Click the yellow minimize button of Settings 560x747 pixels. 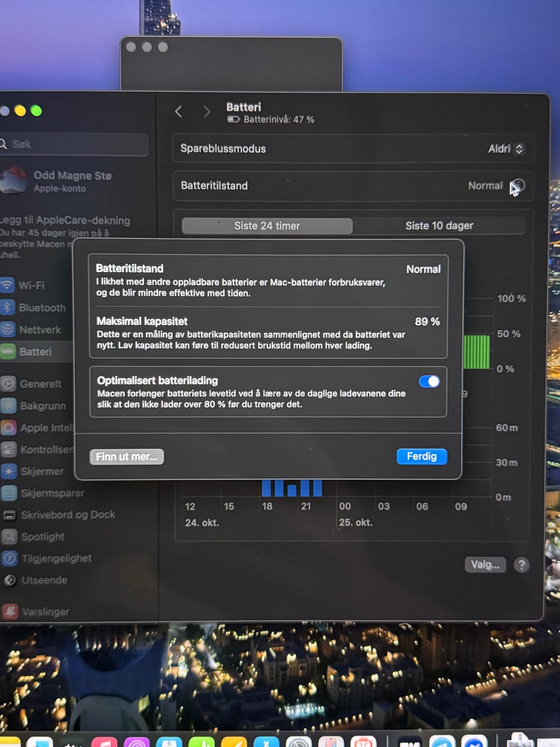pyautogui.click(x=20, y=111)
